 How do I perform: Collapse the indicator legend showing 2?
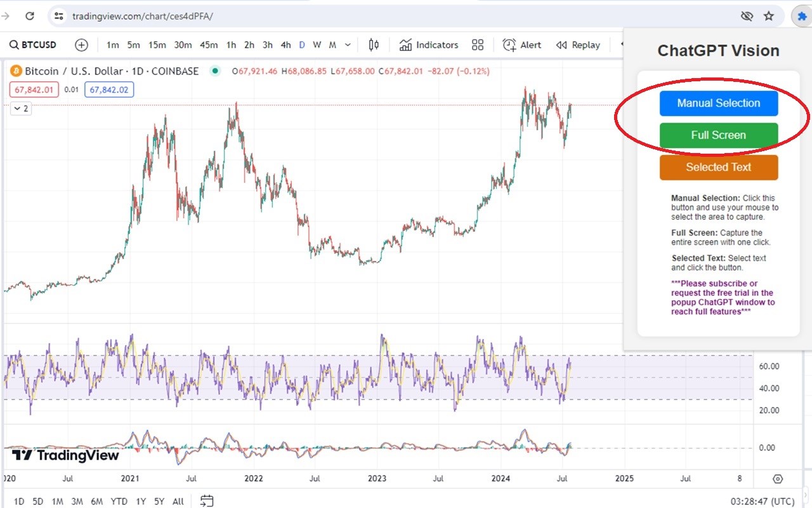20,109
